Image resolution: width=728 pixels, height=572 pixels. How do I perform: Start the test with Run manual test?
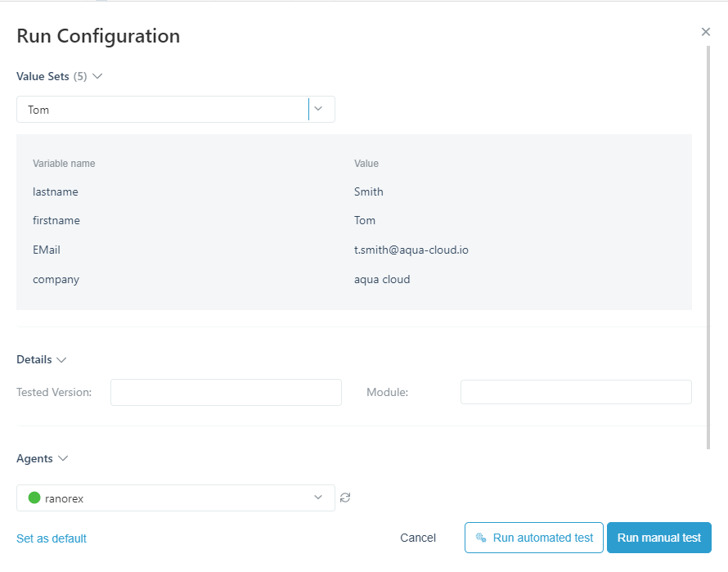[x=658, y=538]
